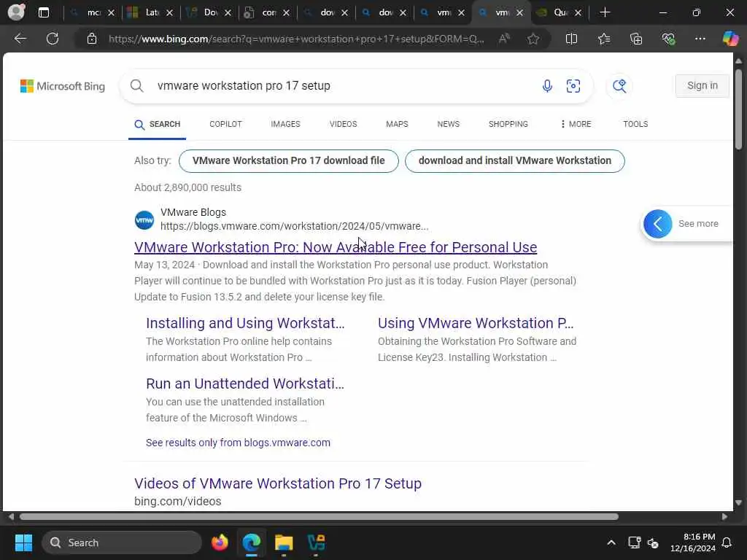Switch to the SHOPPING search tab
Screen dimensions: 747x560
[x=508, y=124]
